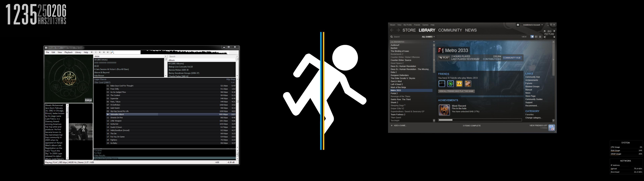Pause the current track in foobar2000
Screen dimensions: 644x181
click(x=96, y=52)
